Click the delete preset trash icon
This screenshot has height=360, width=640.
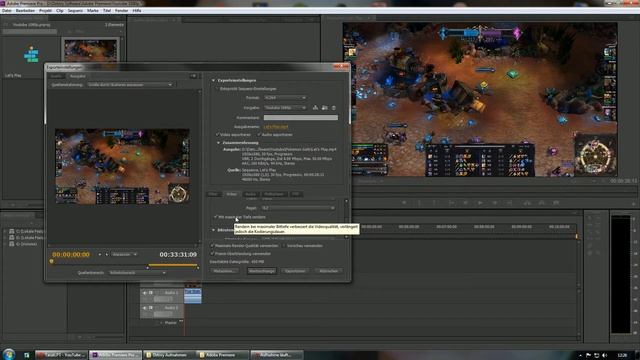(x=333, y=108)
